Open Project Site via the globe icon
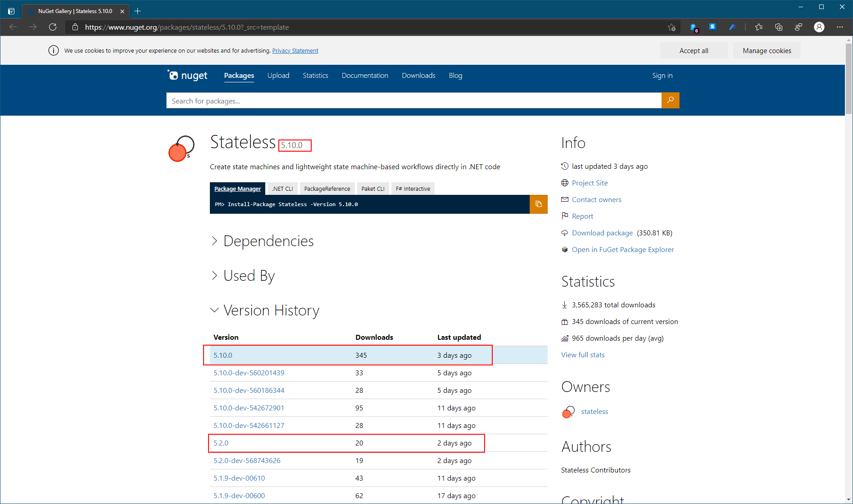The image size is (853, 504). [x=565, y=183]
